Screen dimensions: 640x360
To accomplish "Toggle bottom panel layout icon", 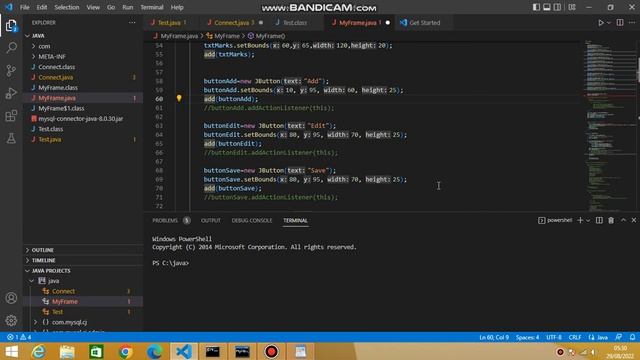I will [547, 7].
